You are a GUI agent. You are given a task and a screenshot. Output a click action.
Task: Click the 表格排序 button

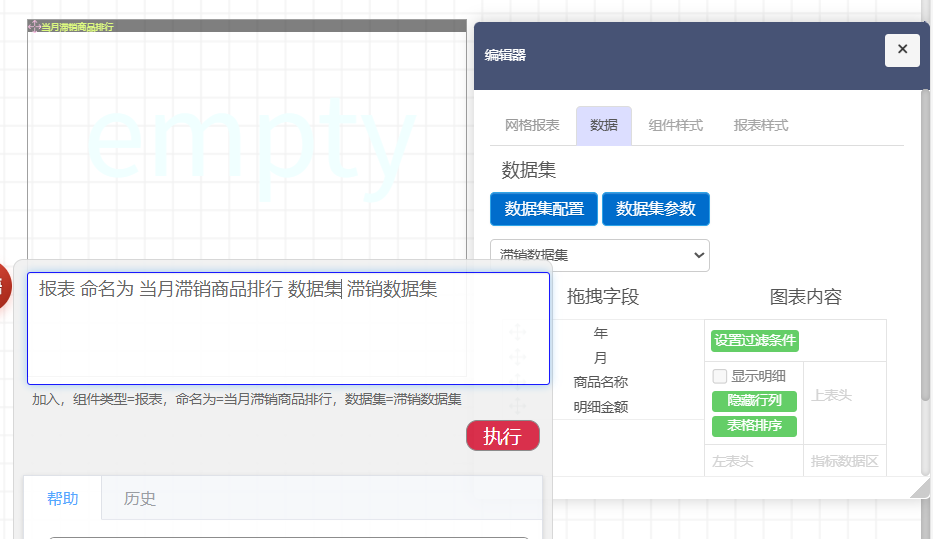tap(754, 426)
